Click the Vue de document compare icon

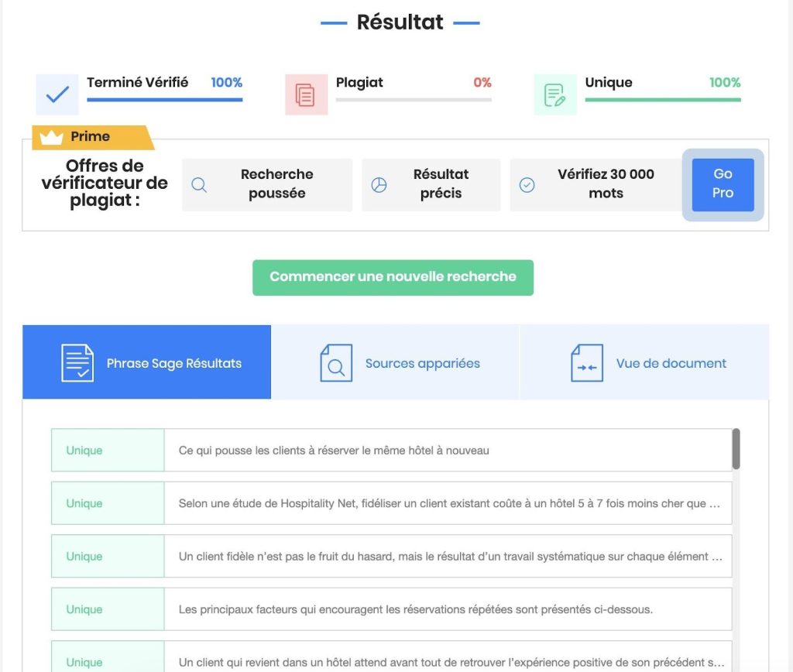587,363
